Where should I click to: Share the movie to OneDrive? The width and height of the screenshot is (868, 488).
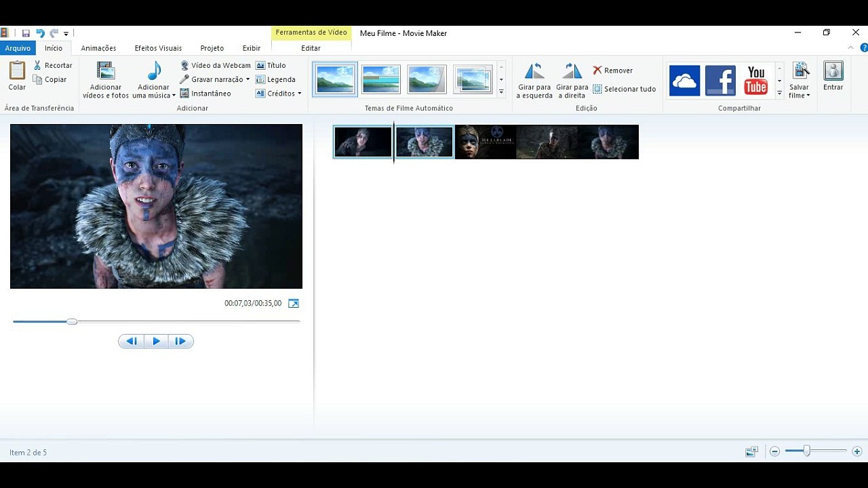(685, 81)
